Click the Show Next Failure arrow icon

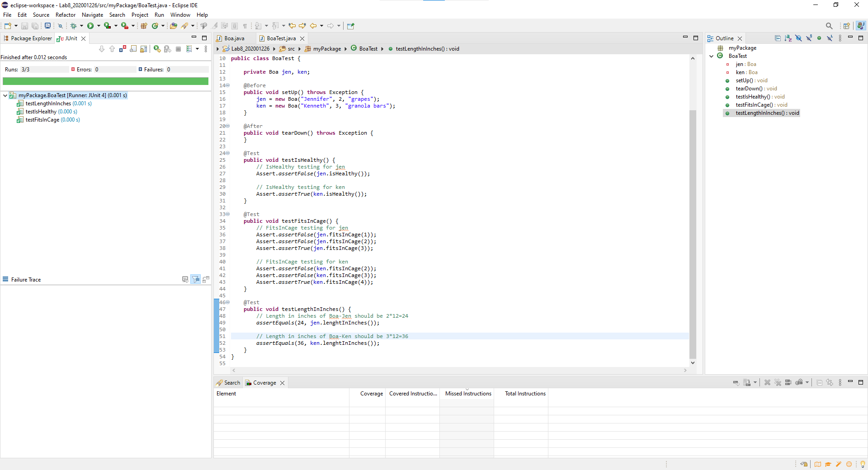tap(102, 49)
